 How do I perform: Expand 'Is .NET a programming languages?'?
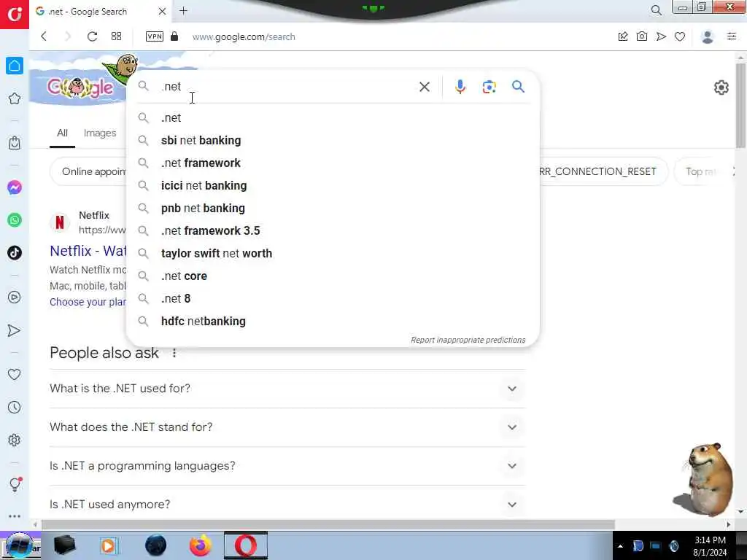[287, 466]
